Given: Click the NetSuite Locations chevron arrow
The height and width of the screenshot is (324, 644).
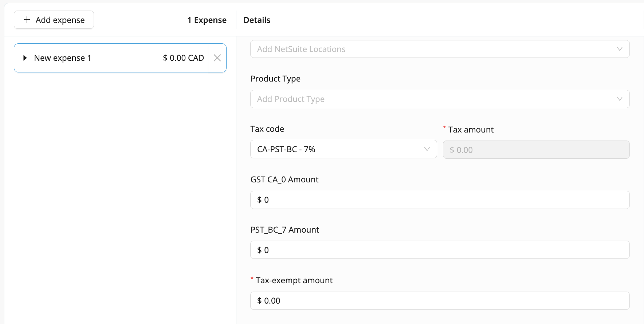Looking at the screenshot, I should [620, 49].
